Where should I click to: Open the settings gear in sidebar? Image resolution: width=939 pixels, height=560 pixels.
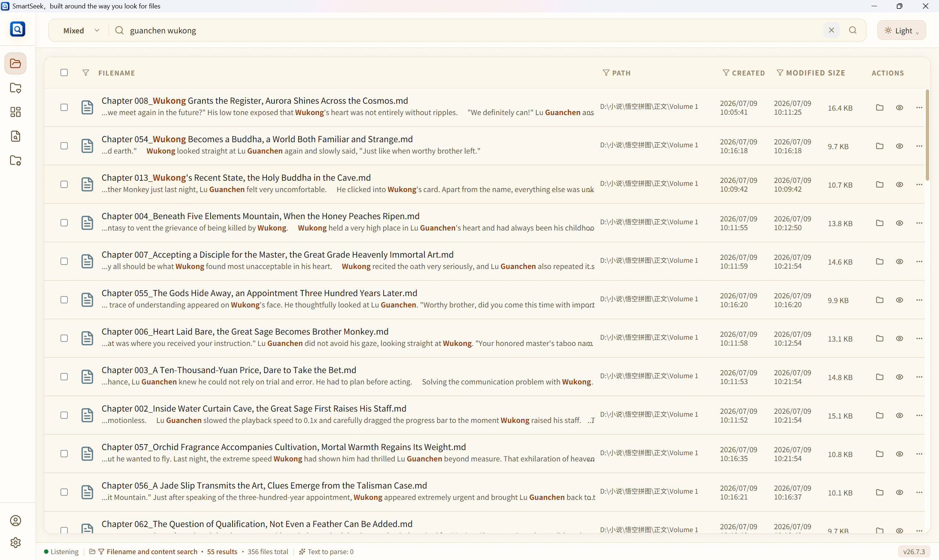tap(15, 543)
